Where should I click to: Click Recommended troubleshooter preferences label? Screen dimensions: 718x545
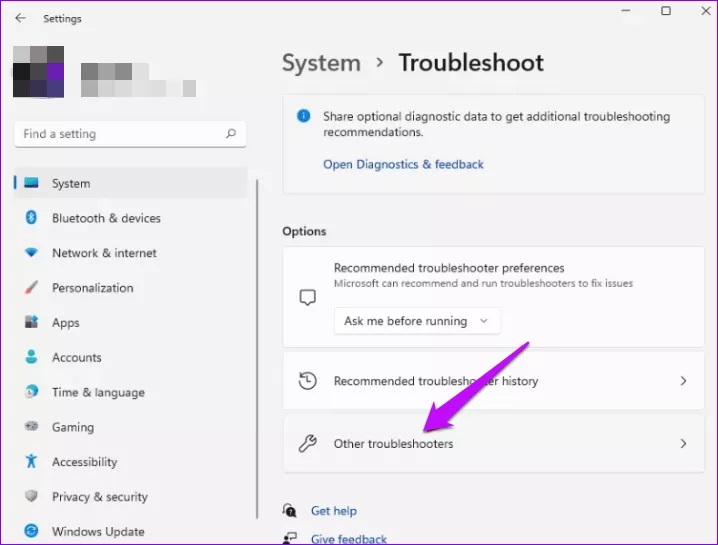[449, 268]
